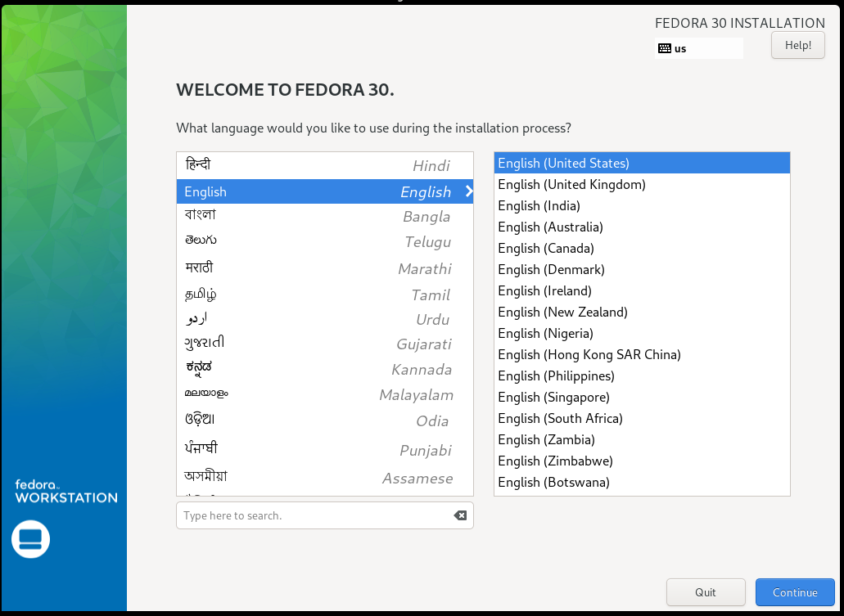Clear the search field with backspace icon

pos(460,515)
